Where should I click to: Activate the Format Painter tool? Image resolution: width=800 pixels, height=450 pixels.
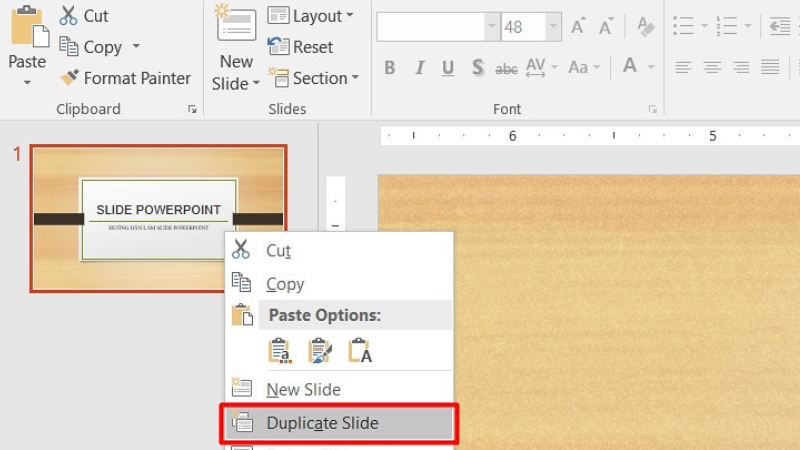pos(125,78)
